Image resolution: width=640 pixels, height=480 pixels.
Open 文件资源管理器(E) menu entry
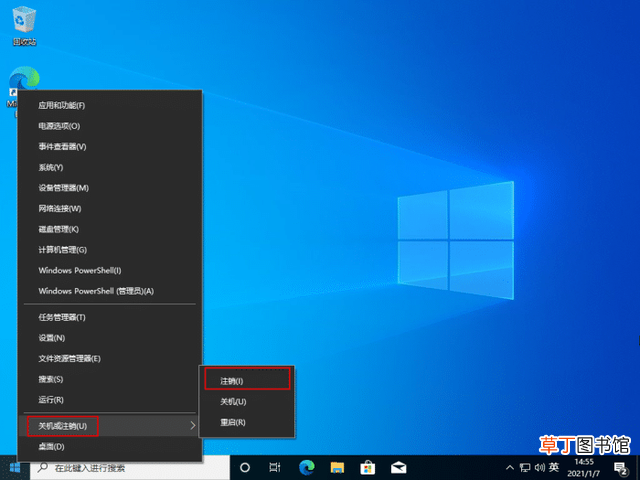(x=109, y=358)
